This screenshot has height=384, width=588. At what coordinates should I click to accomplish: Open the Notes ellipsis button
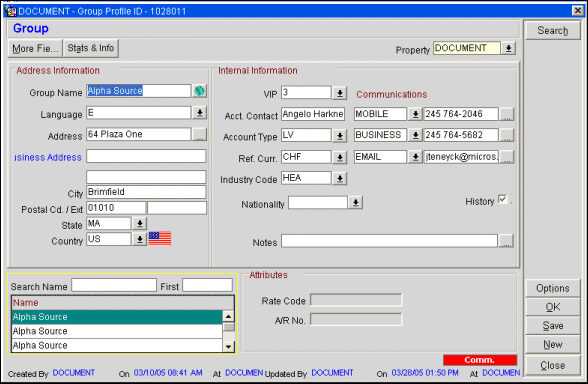point(506,241)
